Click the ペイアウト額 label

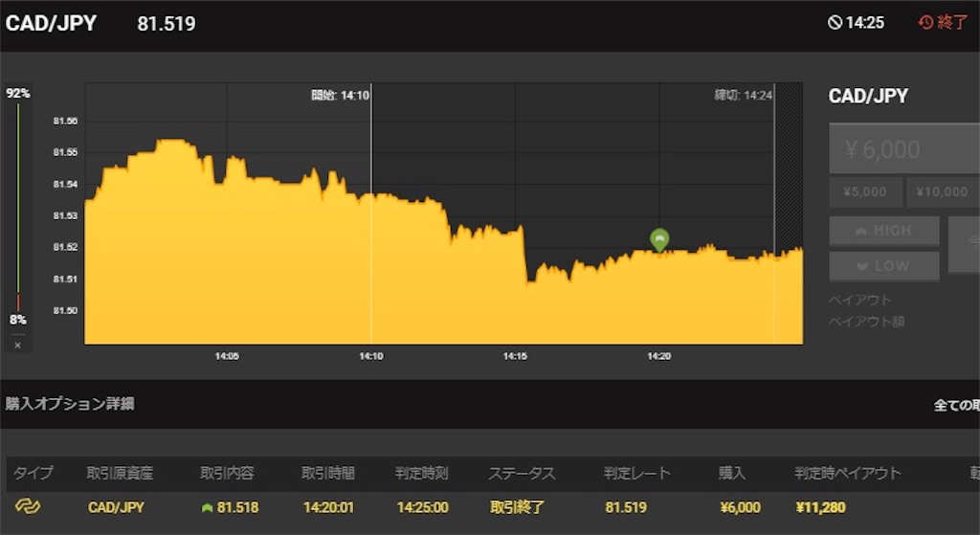tap(866, 322)
